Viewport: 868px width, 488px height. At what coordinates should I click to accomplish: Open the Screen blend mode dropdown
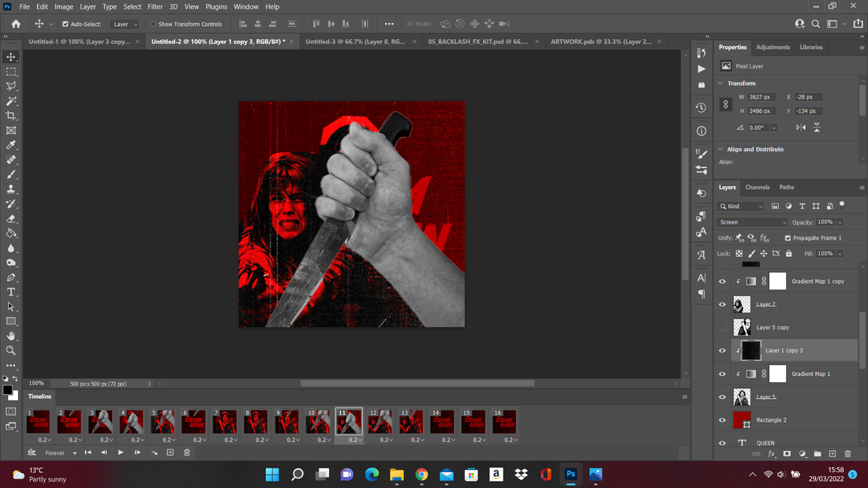click(x=752, y=222)
